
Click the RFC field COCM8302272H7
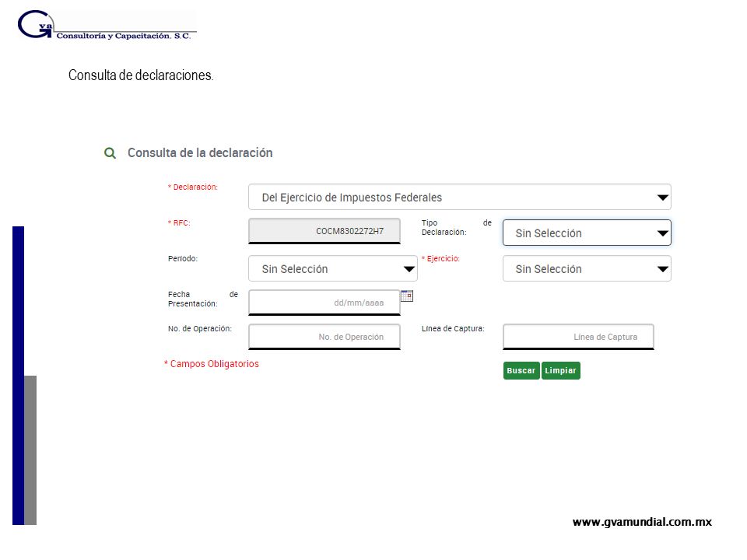pyautogui.click(x=324, y=231)
